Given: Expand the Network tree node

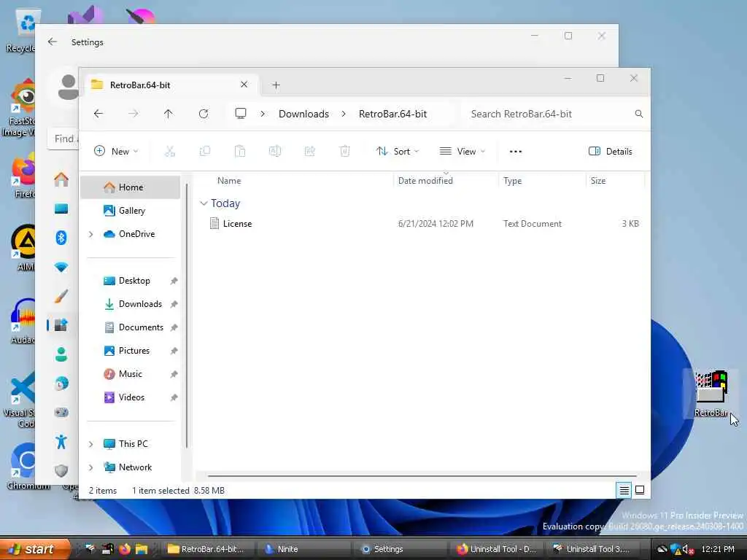Looking at the screenshot, I should (90, 467).
